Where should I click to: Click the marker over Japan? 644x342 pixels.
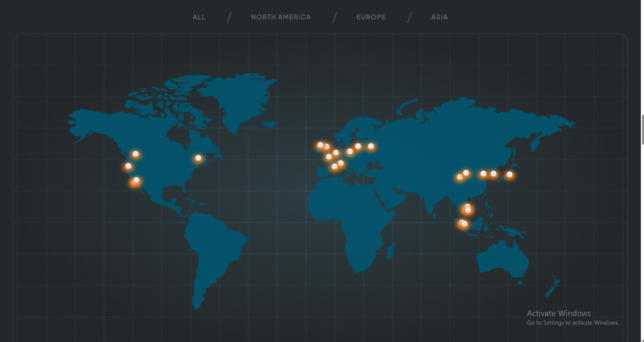tap(510, 174)
